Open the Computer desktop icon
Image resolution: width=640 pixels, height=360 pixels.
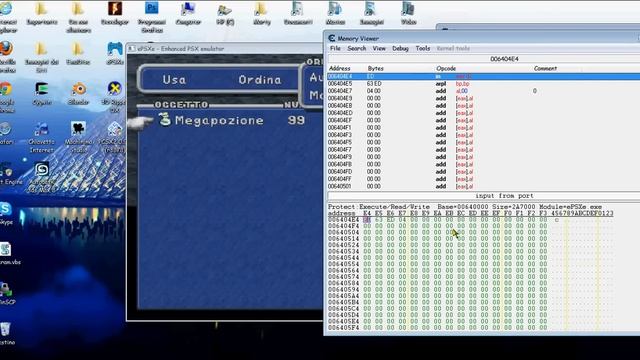pyautogui.click(x=188, y=9)
